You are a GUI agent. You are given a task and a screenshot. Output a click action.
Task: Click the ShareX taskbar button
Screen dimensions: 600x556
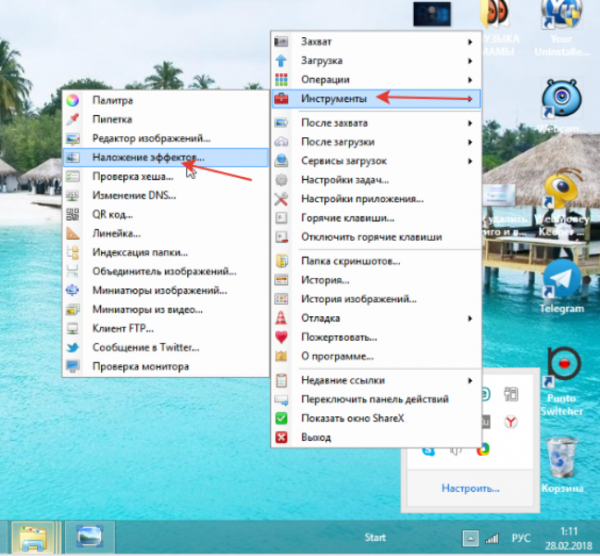pos(90,537)
